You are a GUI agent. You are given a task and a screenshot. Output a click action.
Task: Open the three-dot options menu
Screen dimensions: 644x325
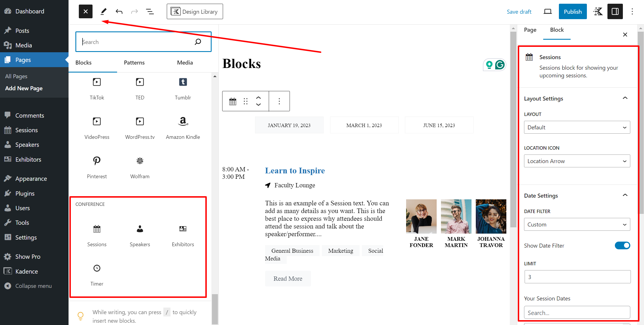[x=632, y=11]
